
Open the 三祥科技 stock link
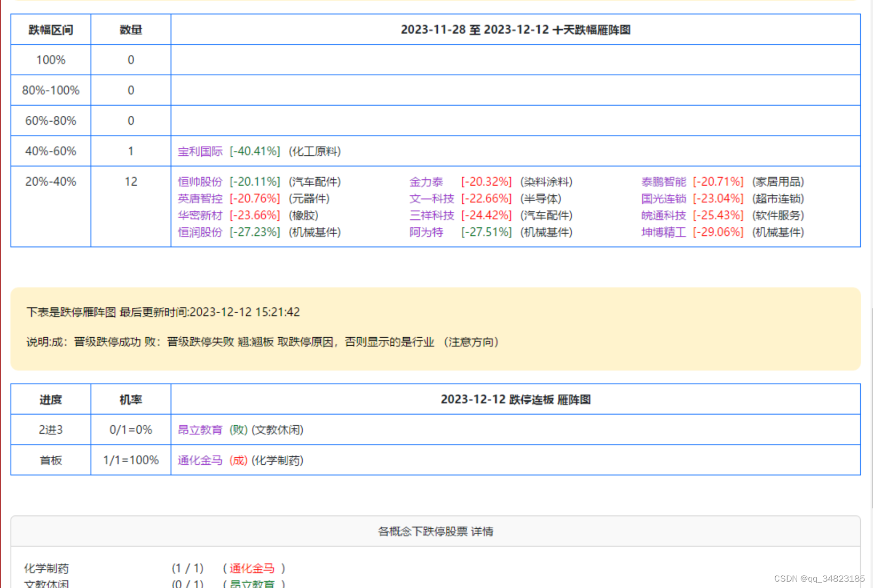(432, 216)
